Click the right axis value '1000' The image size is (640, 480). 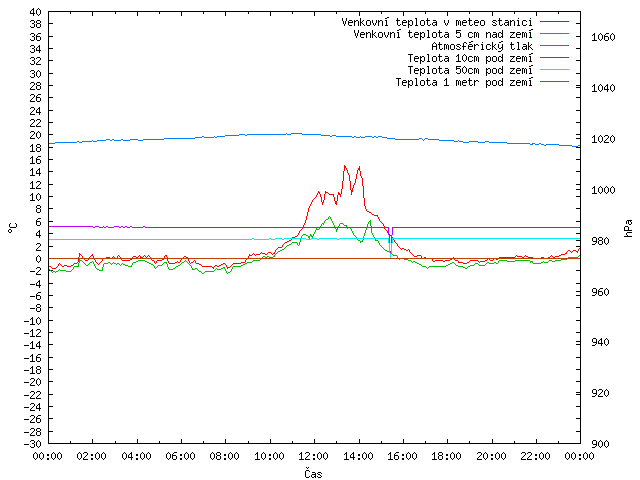click(x=603, y=190)
